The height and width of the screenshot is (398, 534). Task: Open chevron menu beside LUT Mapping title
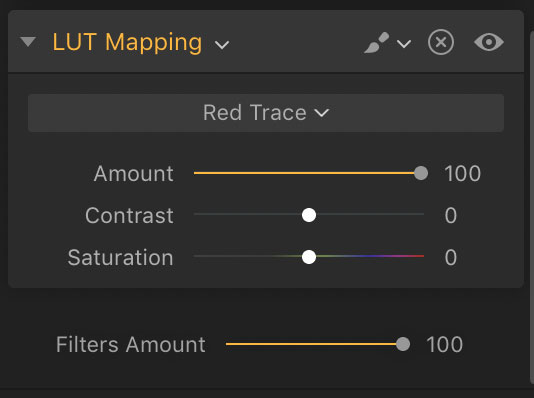[222, 45]
